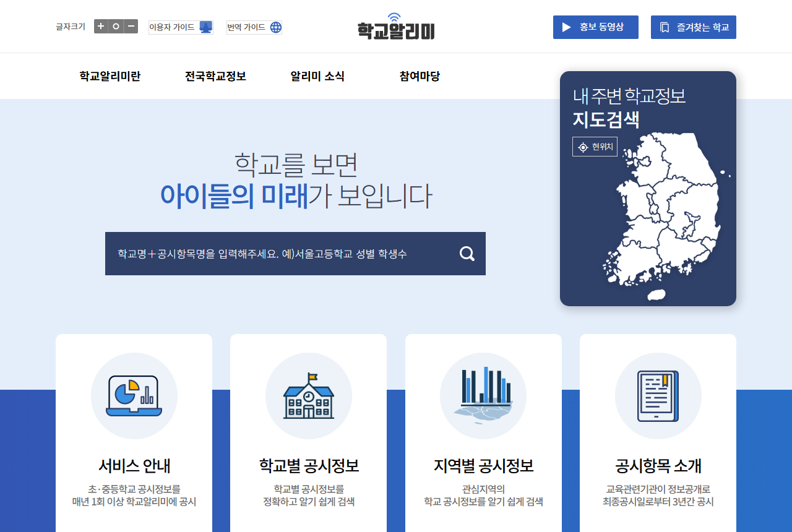Open the 참여마당 menu
Image resolution: width=792 pixels, height=532 pixels.
420,76
